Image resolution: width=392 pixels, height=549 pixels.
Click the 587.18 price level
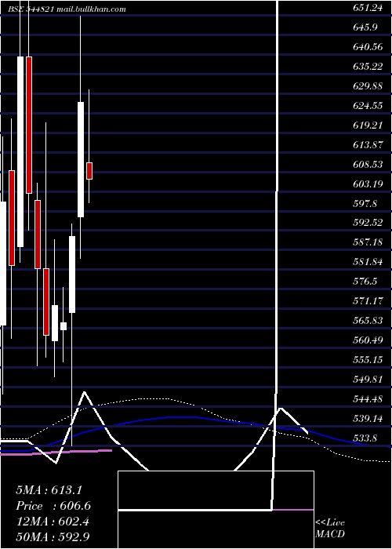point(368,242)
